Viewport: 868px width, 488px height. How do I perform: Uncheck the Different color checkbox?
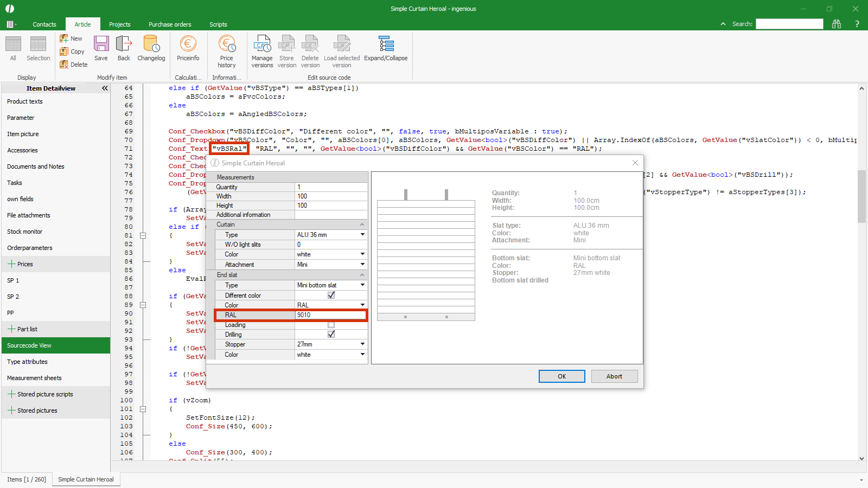pos(331,296)
